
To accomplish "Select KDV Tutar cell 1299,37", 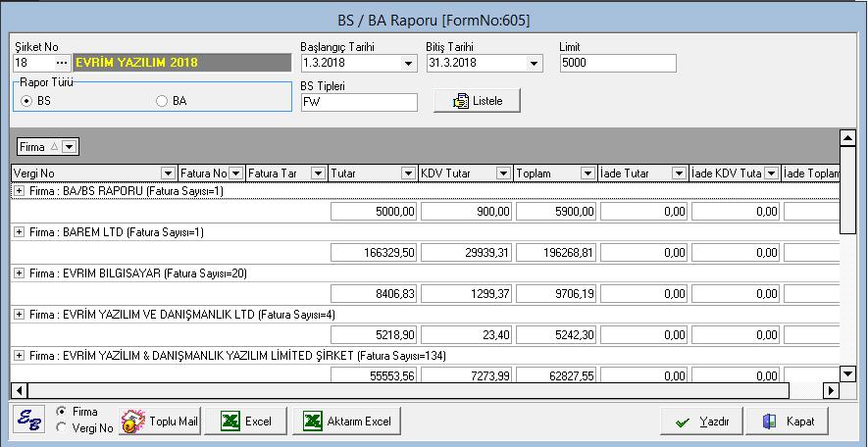I will tap(466, 294).
